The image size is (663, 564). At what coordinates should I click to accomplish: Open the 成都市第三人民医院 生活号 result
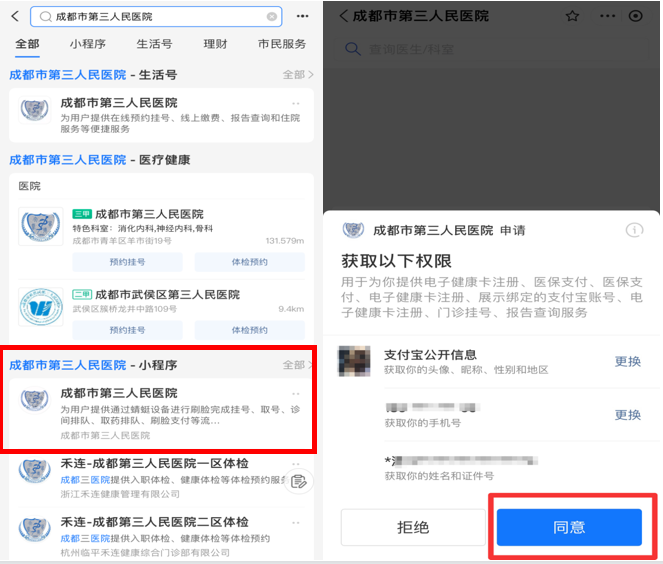point(161,115)
